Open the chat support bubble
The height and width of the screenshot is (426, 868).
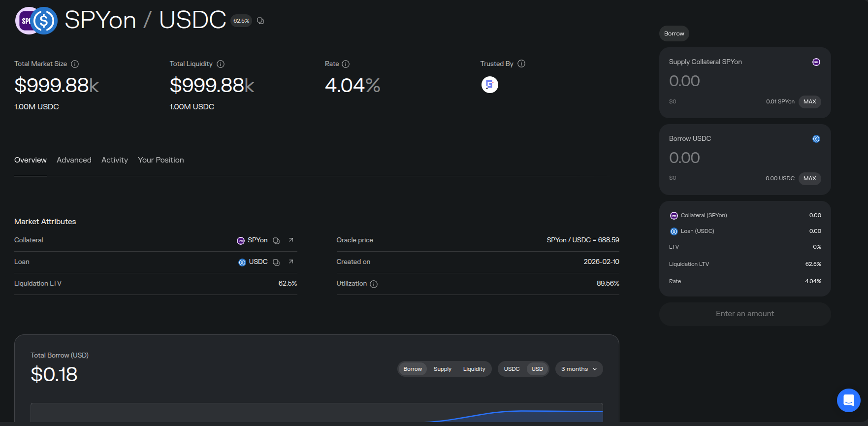click(848, 400)
